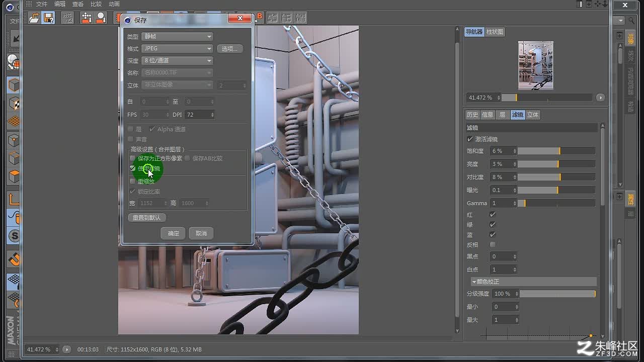644x362 pixels.
Task: Click the 确定 button in save dialog
Action: coord(174,233)
